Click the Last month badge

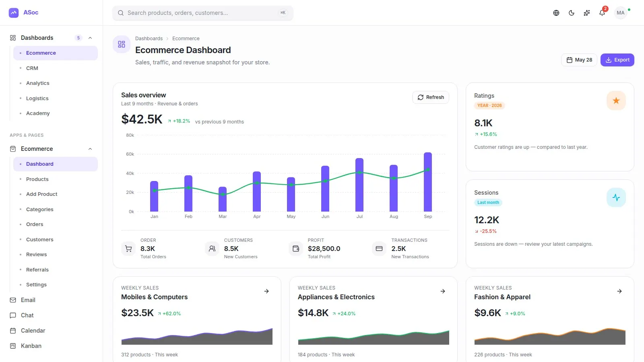click(x=488, y=203)
